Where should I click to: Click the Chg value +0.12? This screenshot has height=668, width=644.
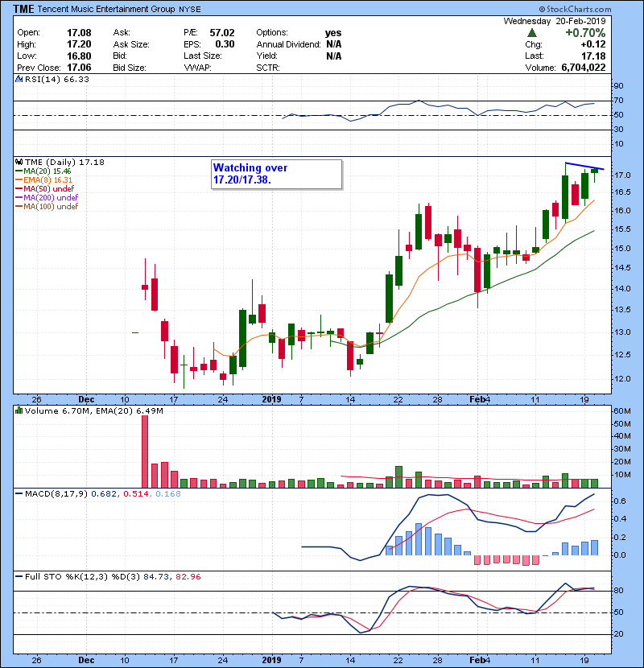point(592,44)
